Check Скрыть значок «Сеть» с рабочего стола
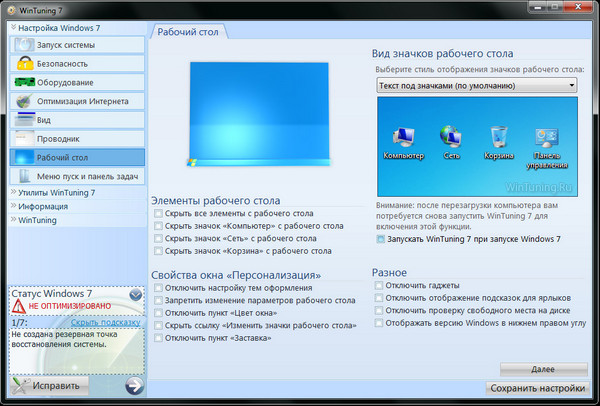The height and width of the screenshot is (406, 600). 158,238
